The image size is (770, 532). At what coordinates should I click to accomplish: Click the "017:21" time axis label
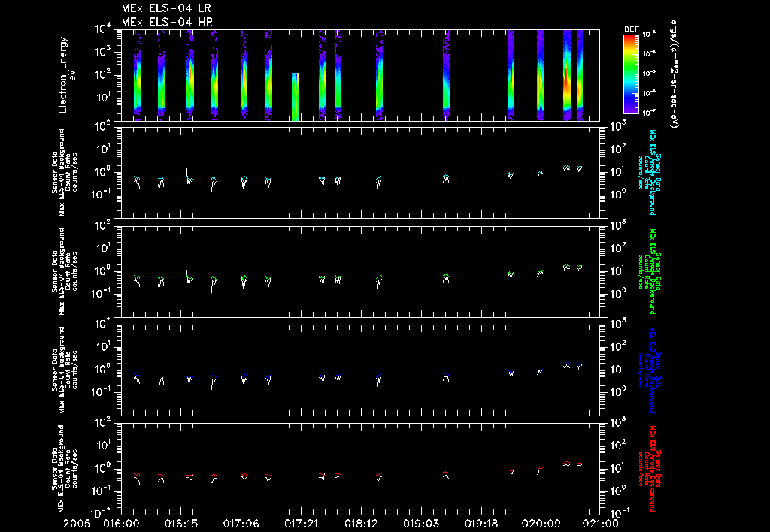301,524
